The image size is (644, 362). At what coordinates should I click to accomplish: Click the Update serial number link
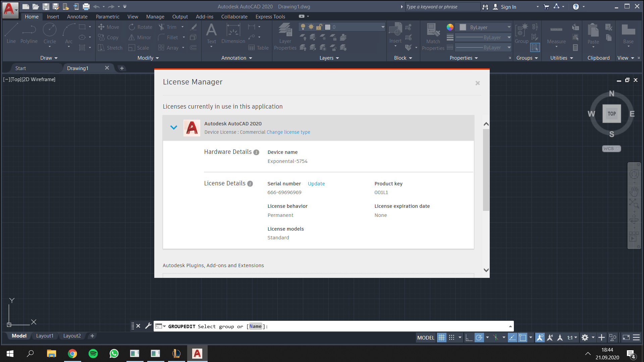pyautogui.click(x=316, y=184)
